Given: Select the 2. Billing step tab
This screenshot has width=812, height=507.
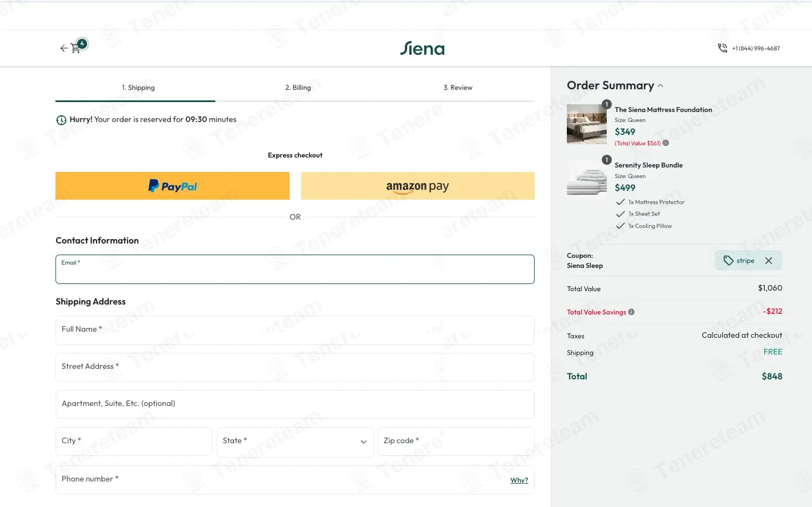Looking at the screenshot, I should click(298, 88).
